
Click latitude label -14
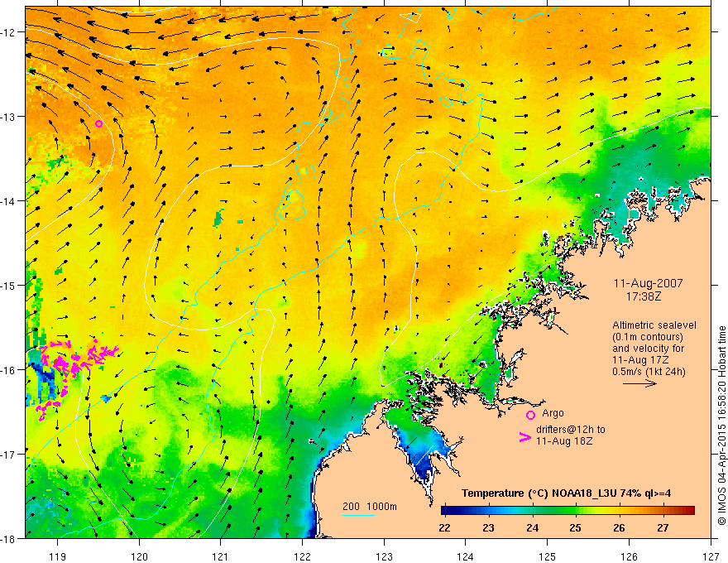[8, 201]
